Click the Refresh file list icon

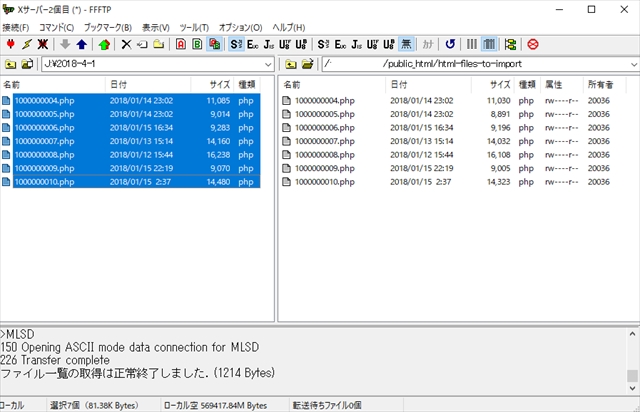point(451,44)
